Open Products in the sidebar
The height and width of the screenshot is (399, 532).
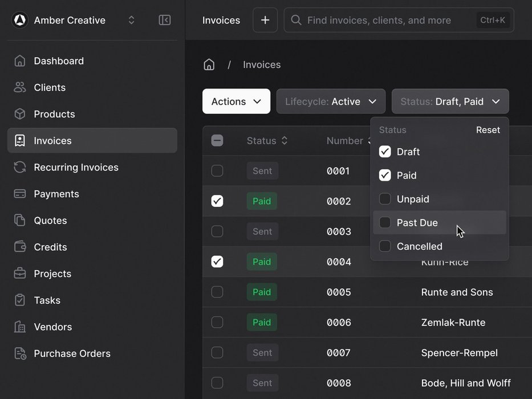click(x=92, y=114)
